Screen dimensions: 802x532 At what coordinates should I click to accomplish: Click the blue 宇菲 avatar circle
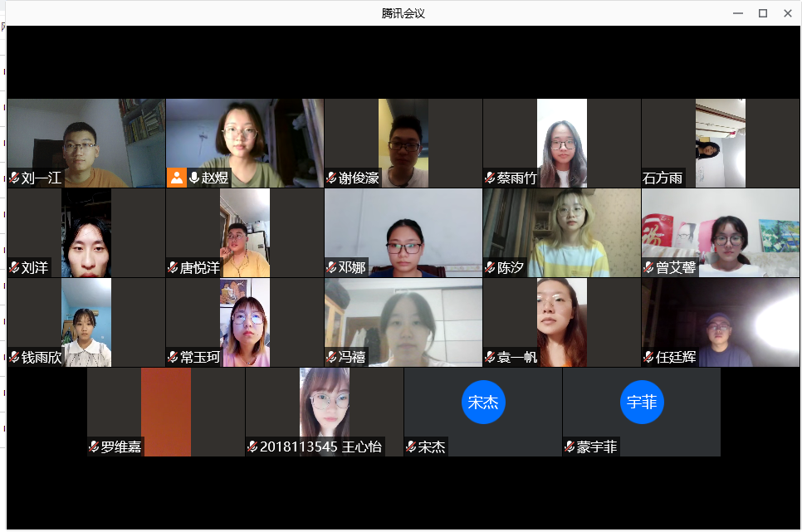tap(642, 402)
